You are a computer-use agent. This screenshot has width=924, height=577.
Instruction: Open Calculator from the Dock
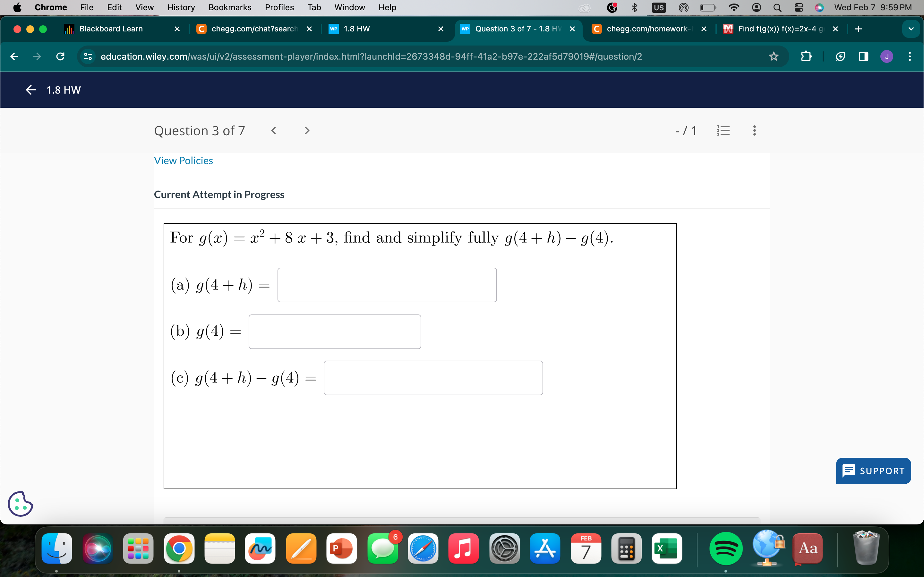point(626,548)
